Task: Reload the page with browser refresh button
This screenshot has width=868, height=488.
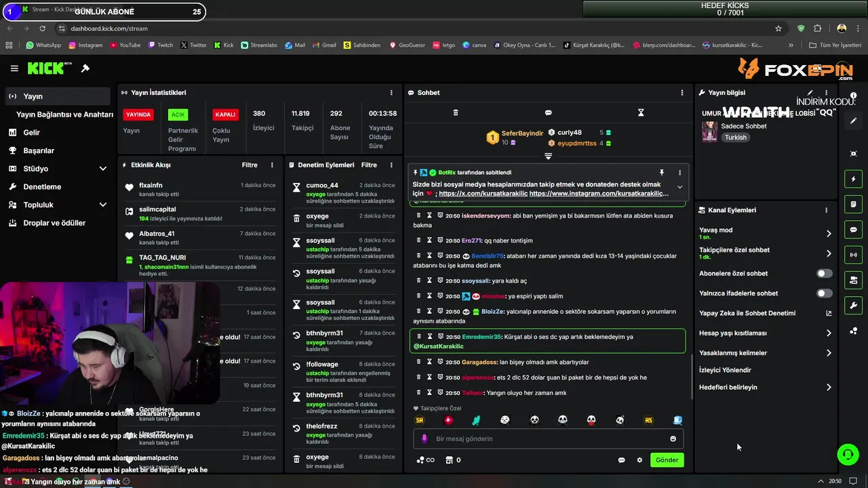Action: point(42,28)
